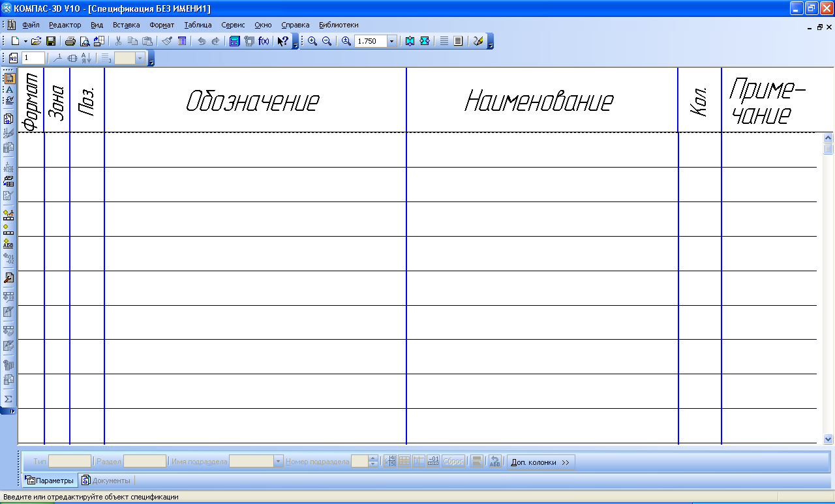Open the Окно menu
This screenshot has width=835, height=504.
click(x=263, y=25)
